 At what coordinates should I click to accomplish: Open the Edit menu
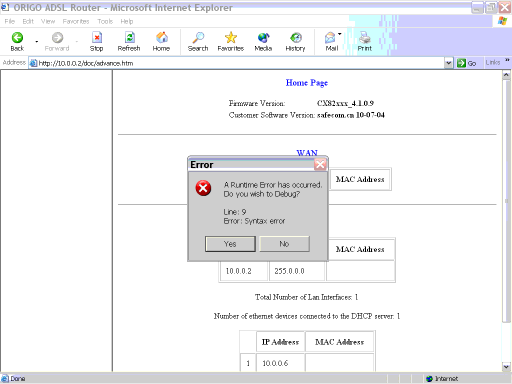(28, 21)
